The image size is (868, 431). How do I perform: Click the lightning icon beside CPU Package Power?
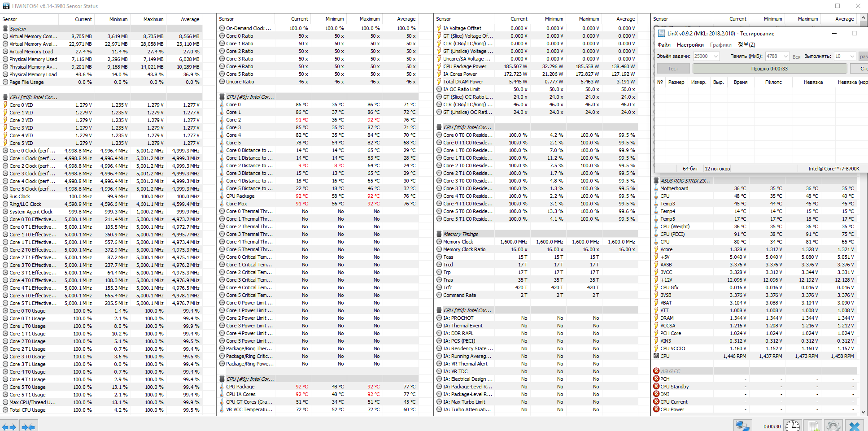[x=439, y=66]
